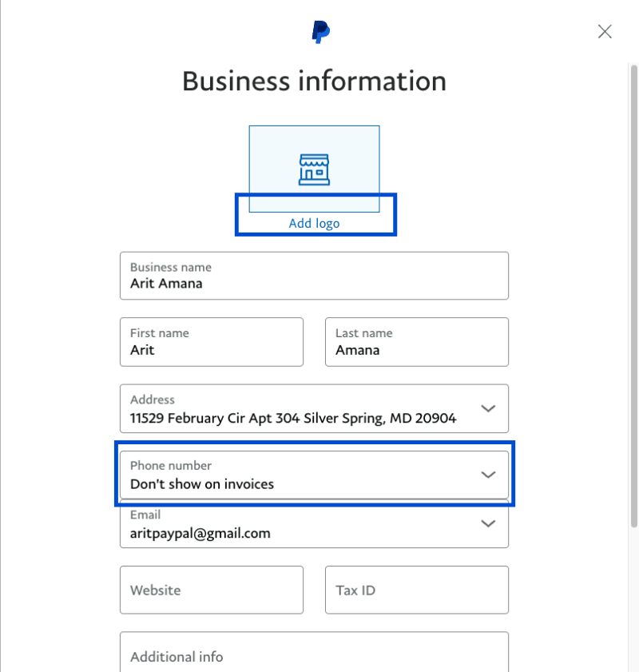The height and width of the screenshot is (672, 639).
Task: Close the Business information dialog
Action: point(605,32)
